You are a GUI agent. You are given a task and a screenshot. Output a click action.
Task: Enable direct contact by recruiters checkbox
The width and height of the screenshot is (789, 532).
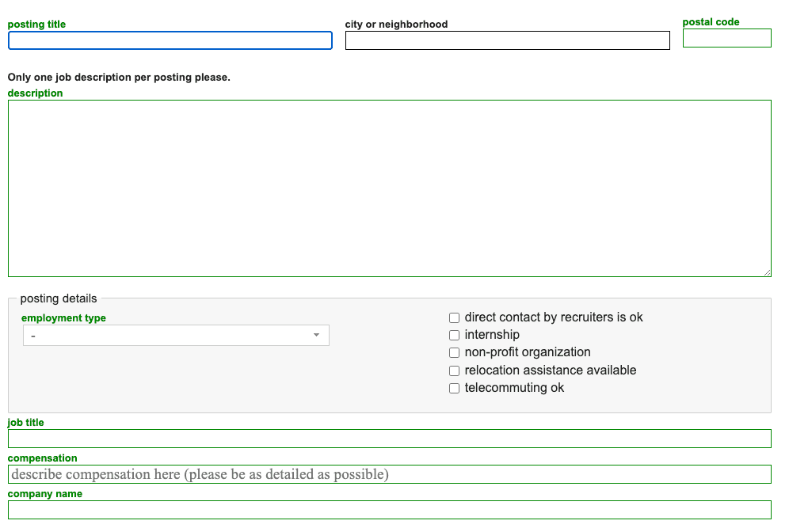(454, 317)
